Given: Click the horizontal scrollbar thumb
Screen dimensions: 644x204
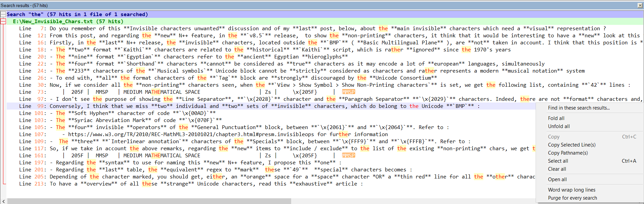Looking at the screenshot, I should [149, 201].
